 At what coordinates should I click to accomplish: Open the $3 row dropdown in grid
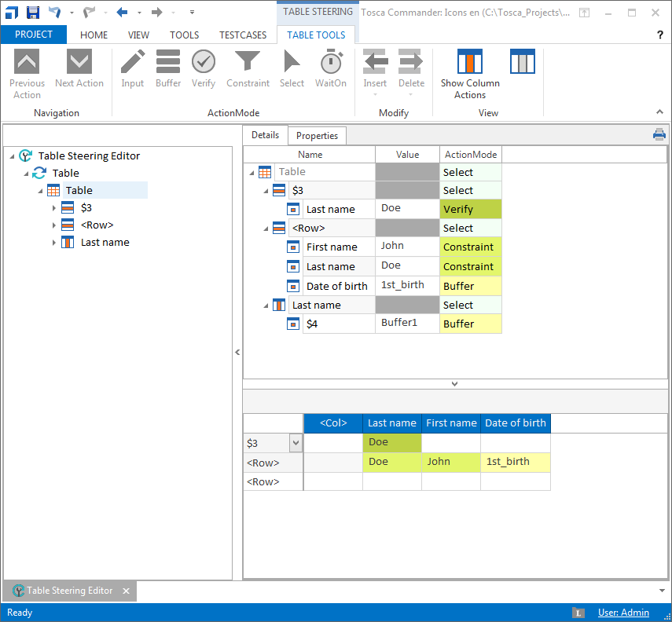(296, 444)
